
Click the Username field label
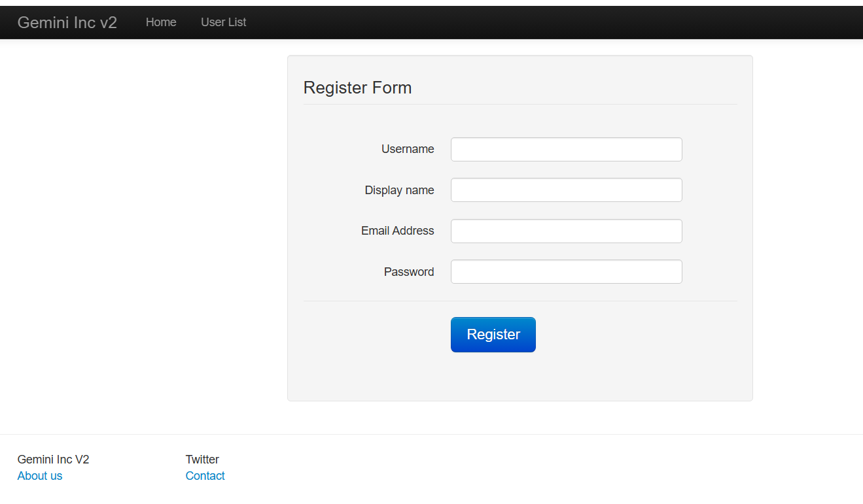[408, 149]
